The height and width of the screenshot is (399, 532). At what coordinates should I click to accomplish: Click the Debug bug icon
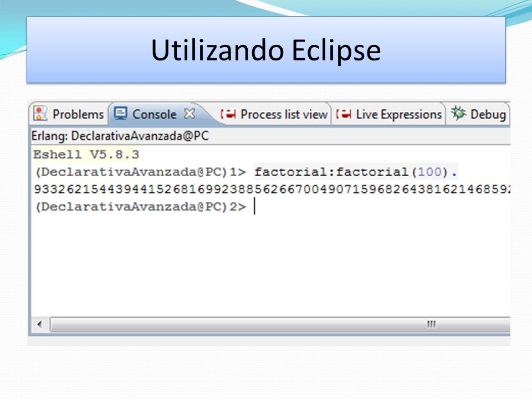[x=458, y=113]
